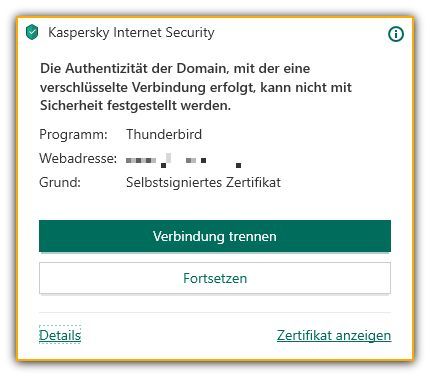Click the Verbindung trennen button
This screenshot has width=430, height=377.
tap(215, 236)
